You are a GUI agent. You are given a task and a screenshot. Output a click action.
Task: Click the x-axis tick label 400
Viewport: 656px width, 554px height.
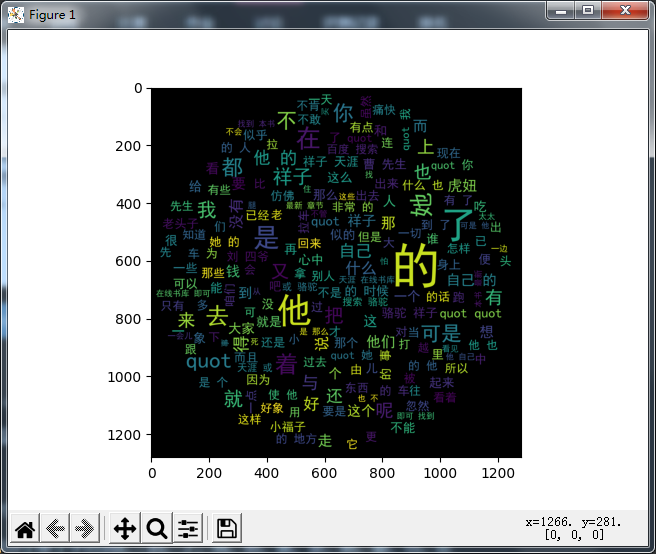tap(266, 473)
